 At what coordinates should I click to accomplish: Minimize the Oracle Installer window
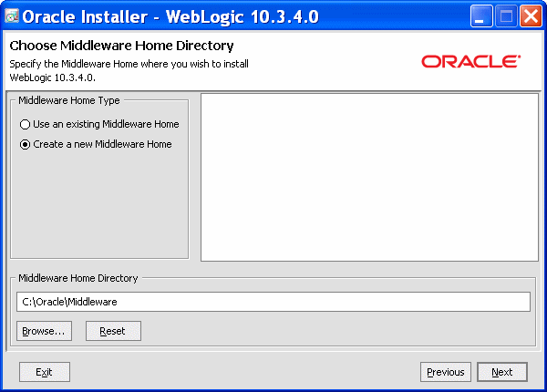[481, 16]
